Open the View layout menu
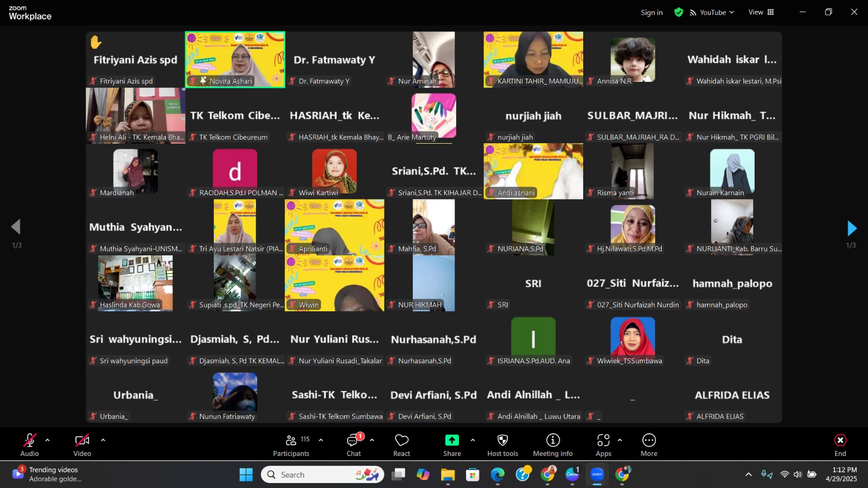Screen dimensions: 868x488 (x=761, y=12)
